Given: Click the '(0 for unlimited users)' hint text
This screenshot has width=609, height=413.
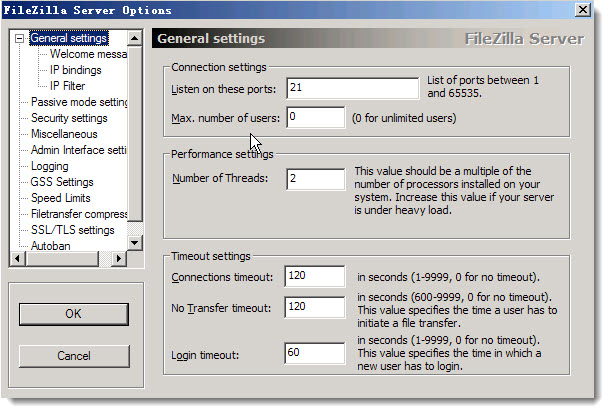Looking at the screenshot, I should (x=404, y=118).
